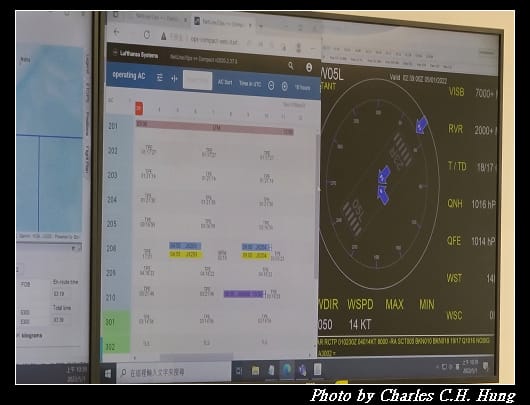The height and width of the screenshot is (405, 530).
Task: Click the taskbar clock and date
Action: [x=470, y=366]
